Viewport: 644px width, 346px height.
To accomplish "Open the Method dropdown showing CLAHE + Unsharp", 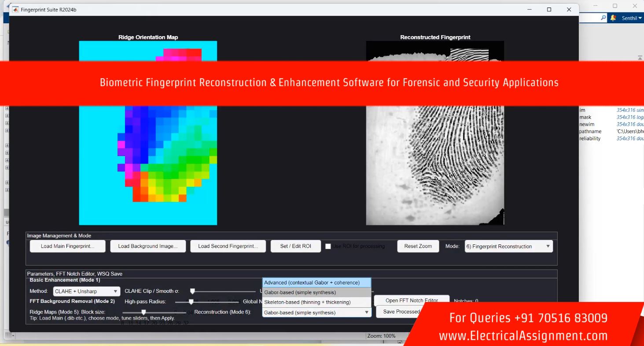I will point(86,291).
